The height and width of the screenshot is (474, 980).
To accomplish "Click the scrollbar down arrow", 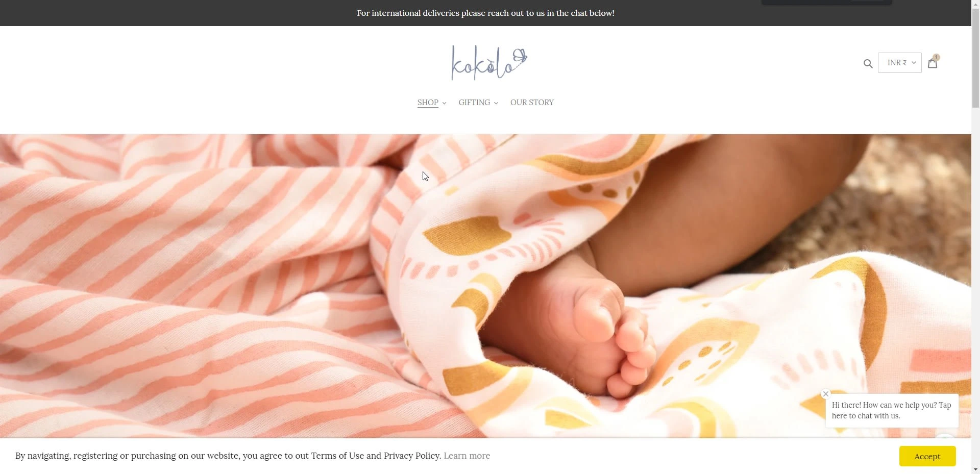I will coord(975,470).
